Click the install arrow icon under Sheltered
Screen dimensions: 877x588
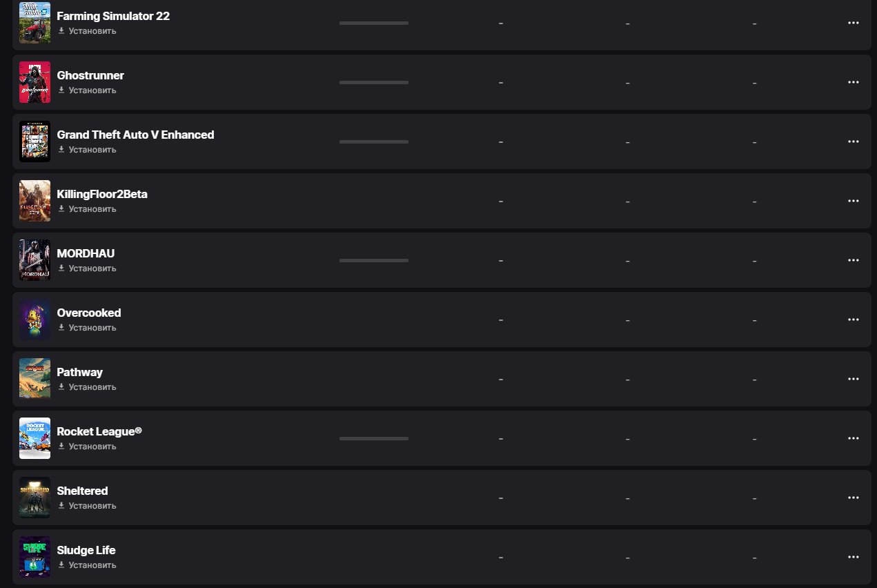point(61,505)
